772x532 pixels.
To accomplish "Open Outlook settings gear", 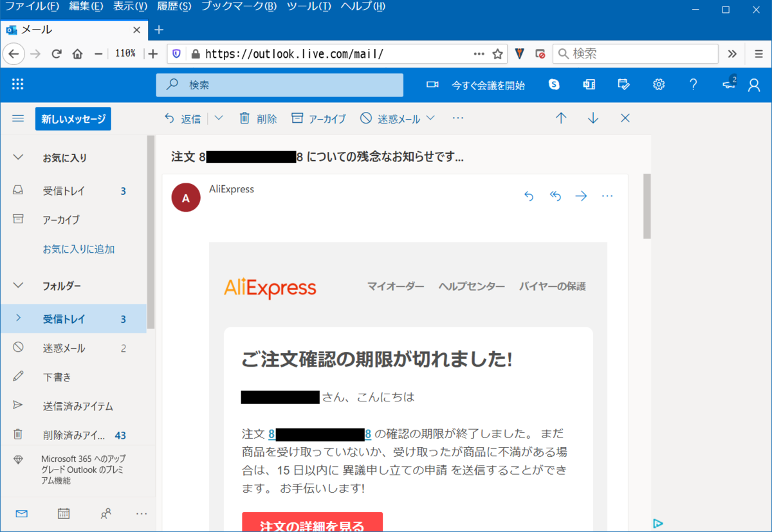I will pyautogui.click(x=658, y=84).
